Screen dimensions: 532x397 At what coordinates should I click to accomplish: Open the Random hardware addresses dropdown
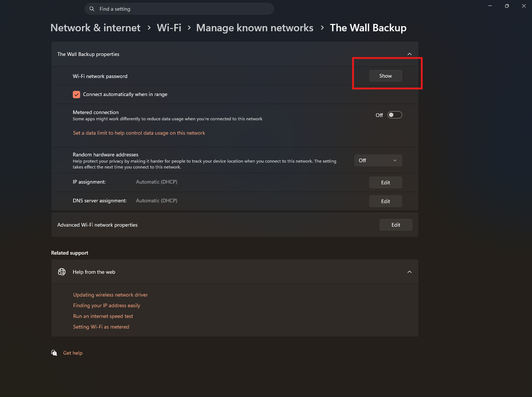tap(378, 160)
